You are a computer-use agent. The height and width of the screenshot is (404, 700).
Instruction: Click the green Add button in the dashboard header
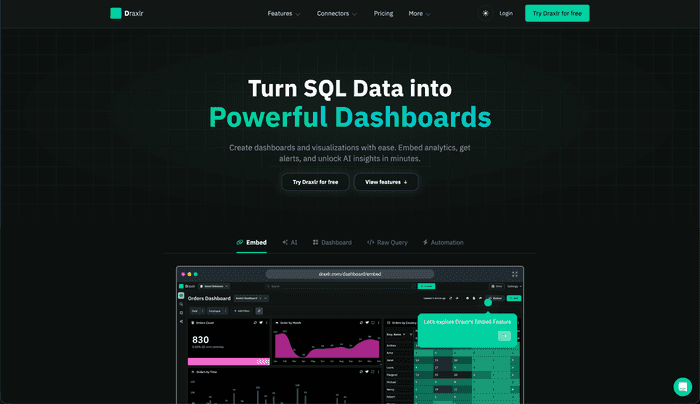514,298
